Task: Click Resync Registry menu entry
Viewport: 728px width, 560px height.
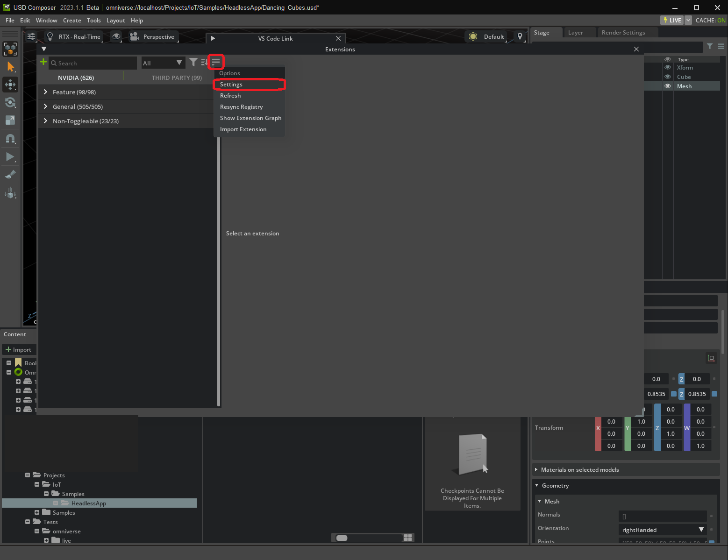Action: (249, 107)
